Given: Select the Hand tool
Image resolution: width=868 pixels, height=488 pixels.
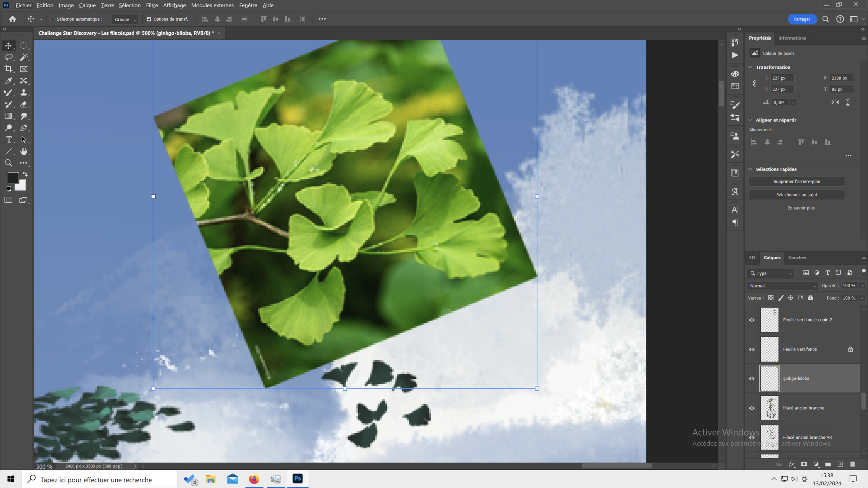Looking at the screenshot, I should click(24, 151).
